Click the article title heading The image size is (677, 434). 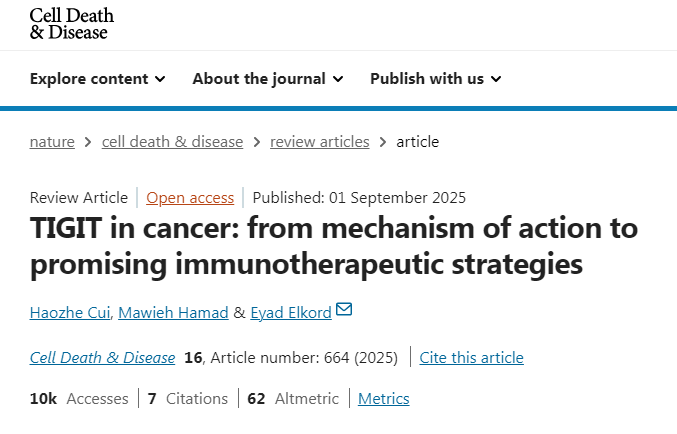[334, 246]
